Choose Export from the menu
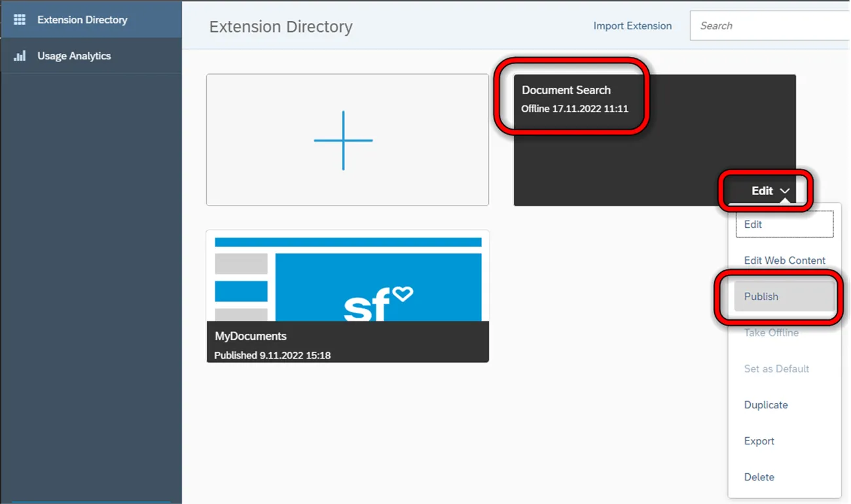 [784, 441]
